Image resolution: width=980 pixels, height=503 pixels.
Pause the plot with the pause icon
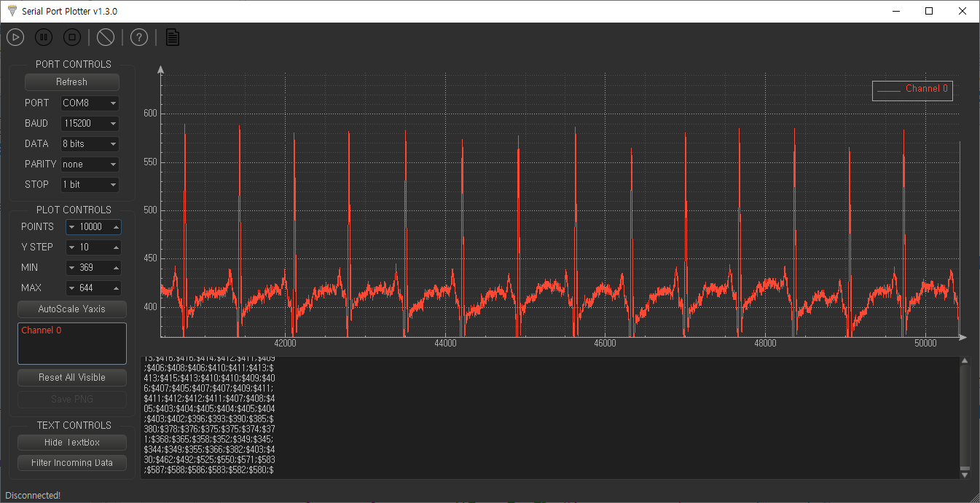click(44, 37)
